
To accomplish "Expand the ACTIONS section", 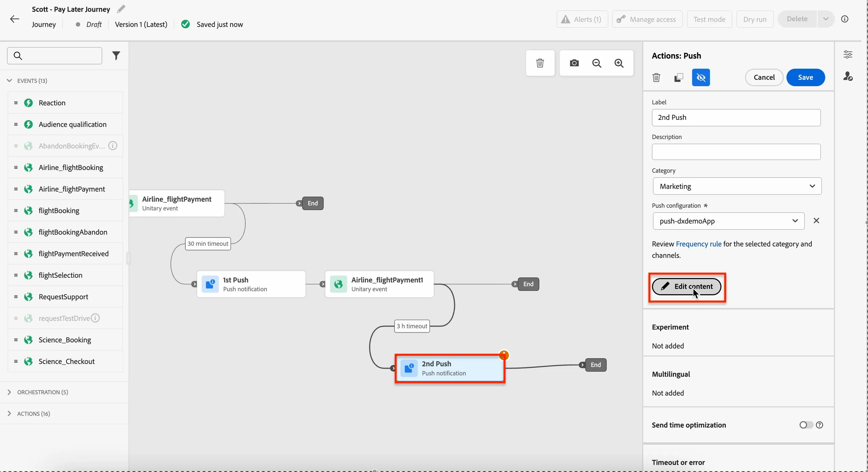I will coord(9,414).
